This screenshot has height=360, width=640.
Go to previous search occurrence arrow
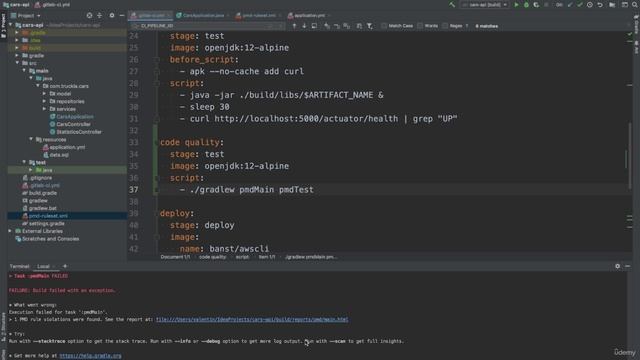click(x=294, y=26)
